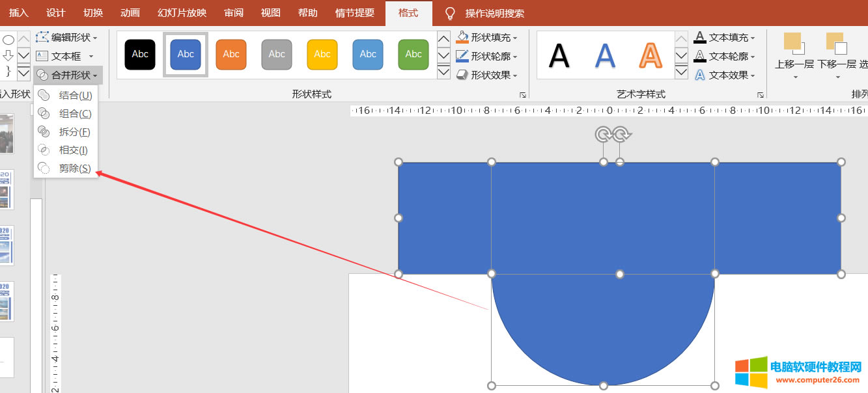
Task: Open the Shape Effects (形状效果) dropdown
Action: [487, 75]
